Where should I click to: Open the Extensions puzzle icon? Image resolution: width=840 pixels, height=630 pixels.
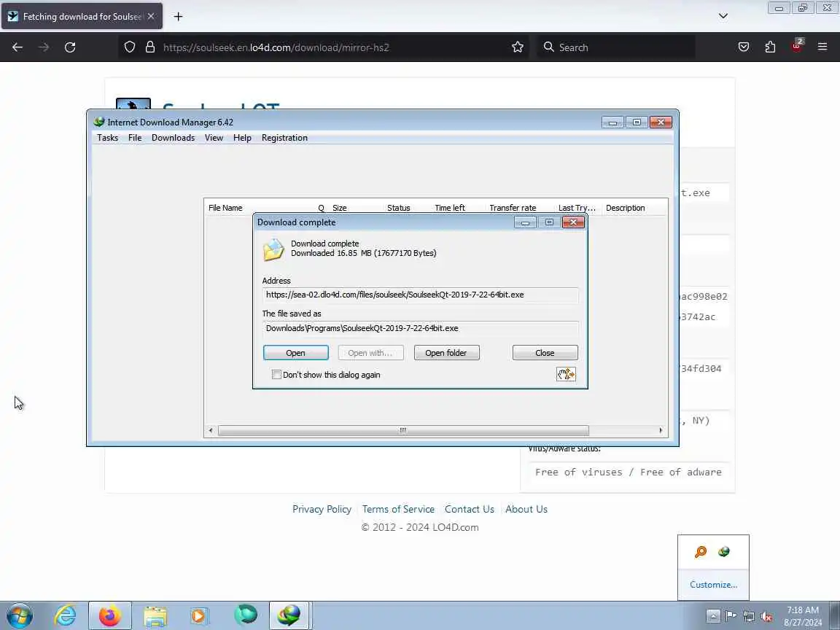point(770,47)
